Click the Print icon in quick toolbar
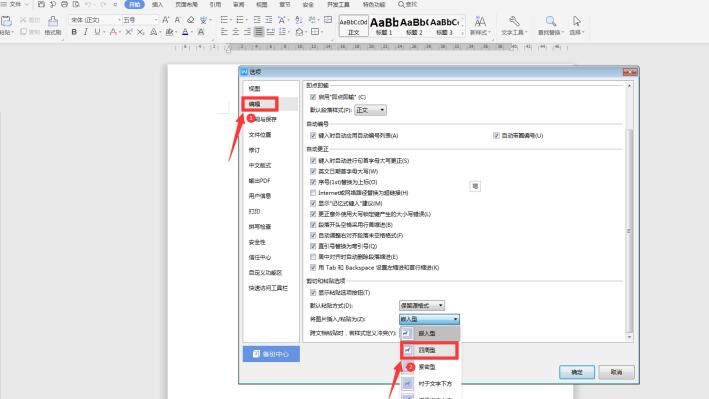The image size is (709, 399). (65, 5)
